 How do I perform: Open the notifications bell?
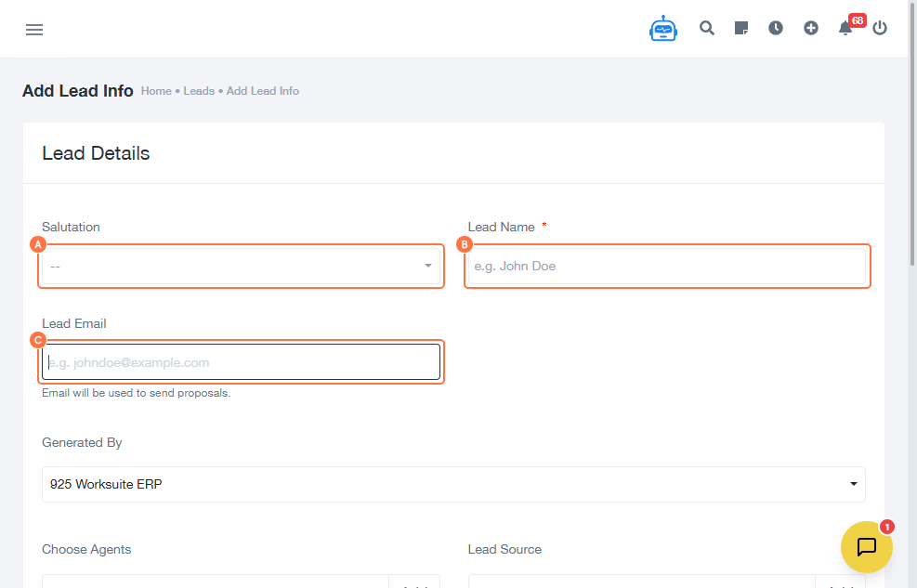tap(845, 28)
